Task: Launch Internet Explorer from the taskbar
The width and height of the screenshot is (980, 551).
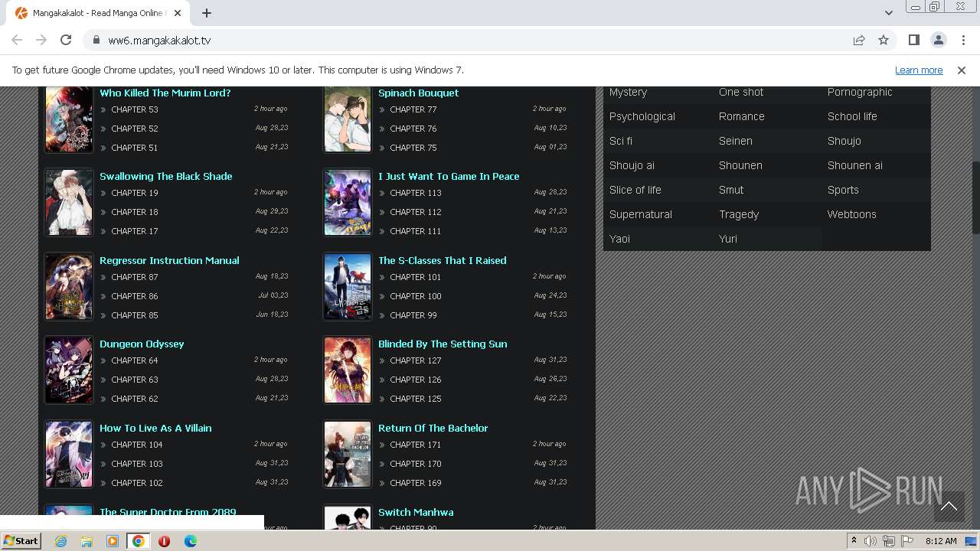Action: (x=60, y=541)
